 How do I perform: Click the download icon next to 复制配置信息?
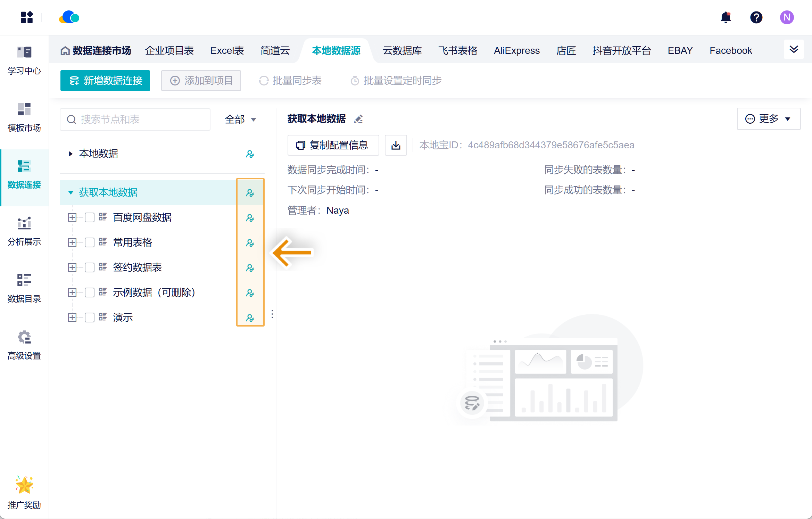tap(396, 145)
